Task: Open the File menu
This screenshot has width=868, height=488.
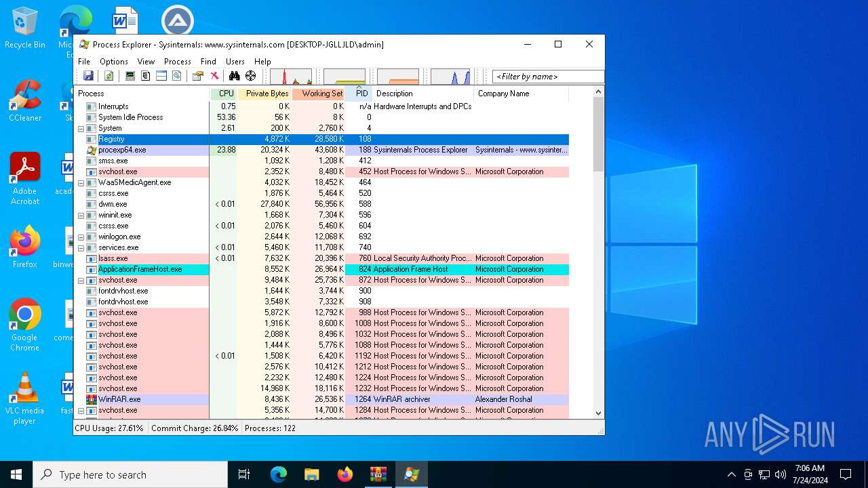Action: point(84,61)
